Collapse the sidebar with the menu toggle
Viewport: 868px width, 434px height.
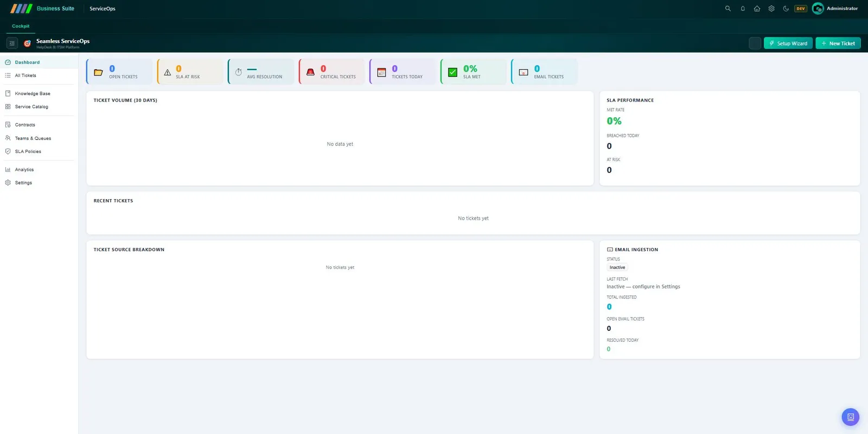coord(12,43)
